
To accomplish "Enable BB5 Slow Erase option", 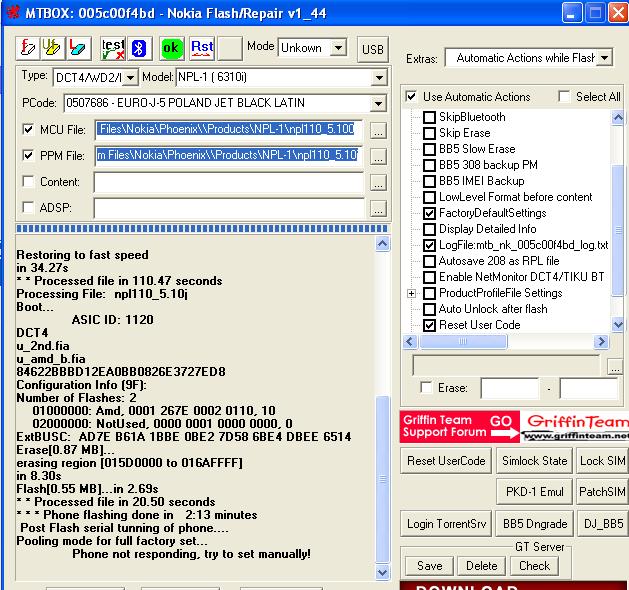I will click(x=429, y=149).
